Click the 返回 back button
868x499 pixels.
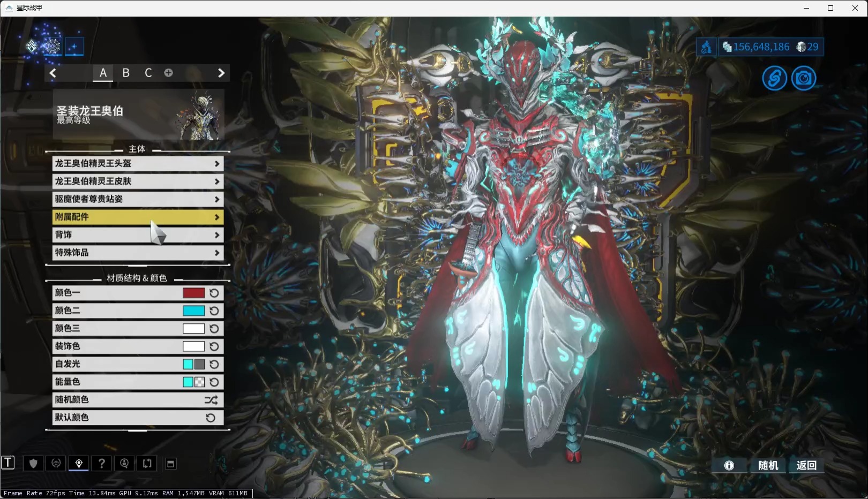[806, 465]
